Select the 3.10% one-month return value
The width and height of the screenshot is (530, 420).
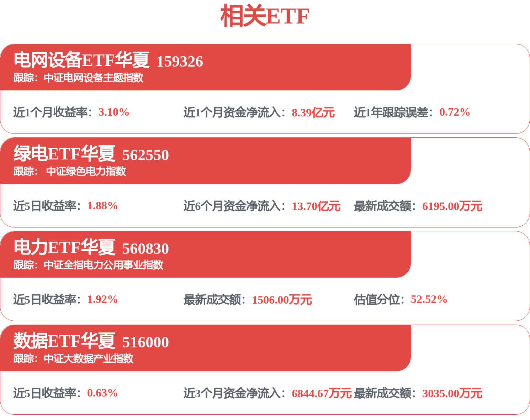click(x=114, y=112)
